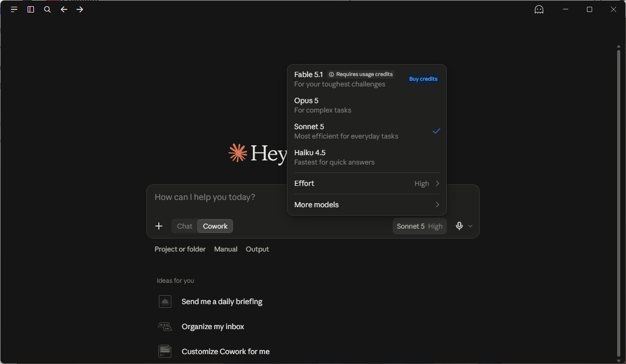Click the Fastest for quick answers description
626x364 pixels.
[334, 162]
